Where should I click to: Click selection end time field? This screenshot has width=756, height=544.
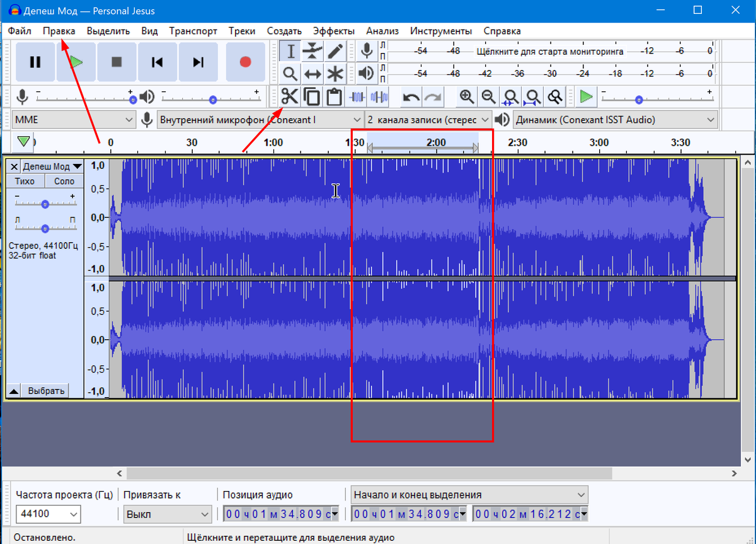click(x=530, y=514)
